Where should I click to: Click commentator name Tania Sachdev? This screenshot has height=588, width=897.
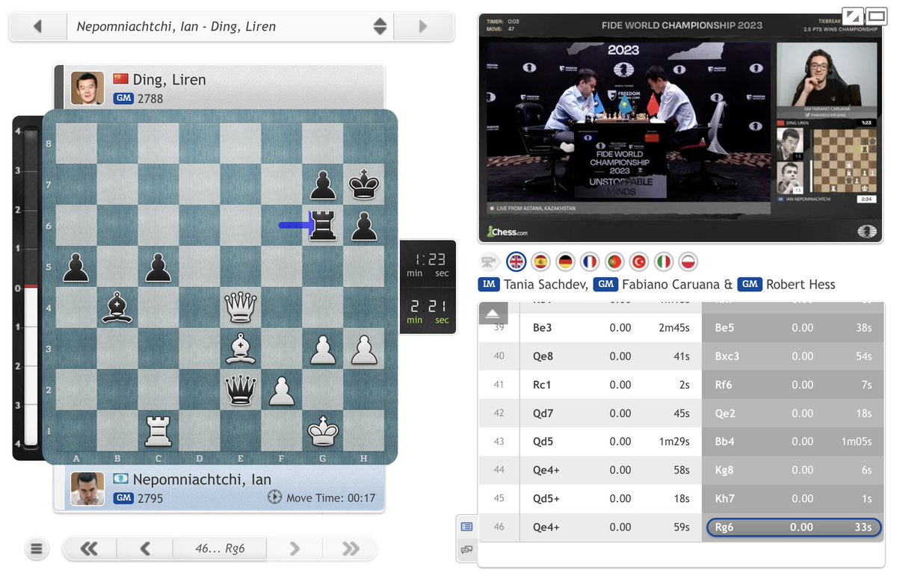click(x=544, y=285)
